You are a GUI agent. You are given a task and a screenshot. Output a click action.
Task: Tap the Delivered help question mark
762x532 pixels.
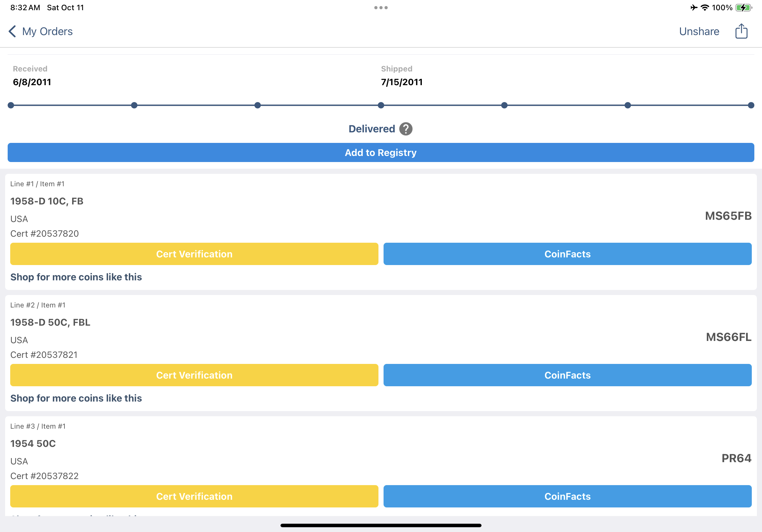pos(406,129)
